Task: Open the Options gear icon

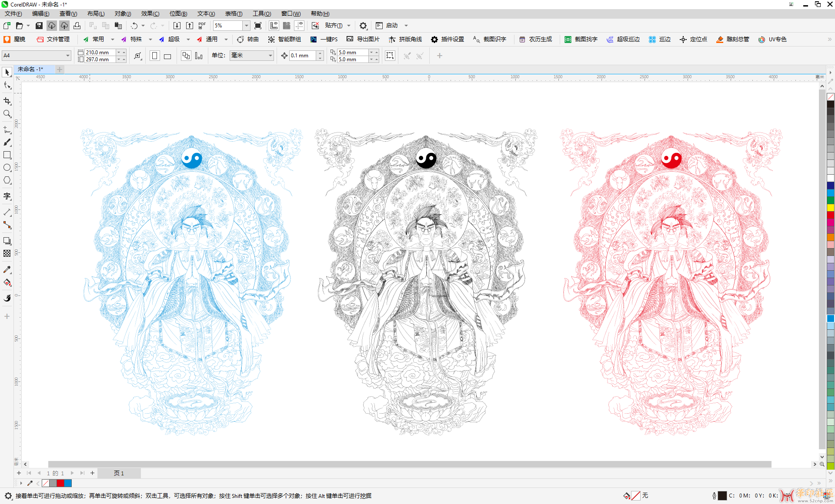Action: pos(363,26)
